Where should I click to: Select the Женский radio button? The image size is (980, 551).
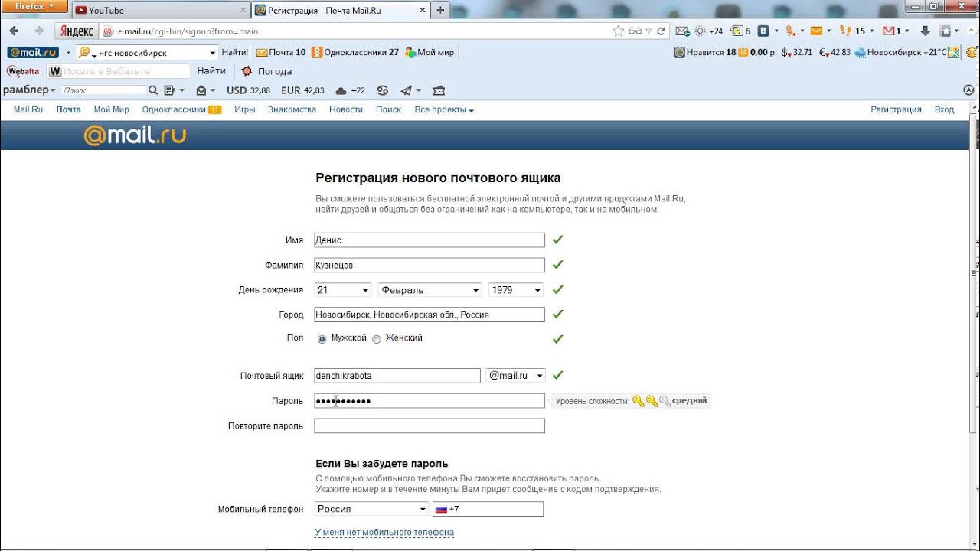[377, 339]
